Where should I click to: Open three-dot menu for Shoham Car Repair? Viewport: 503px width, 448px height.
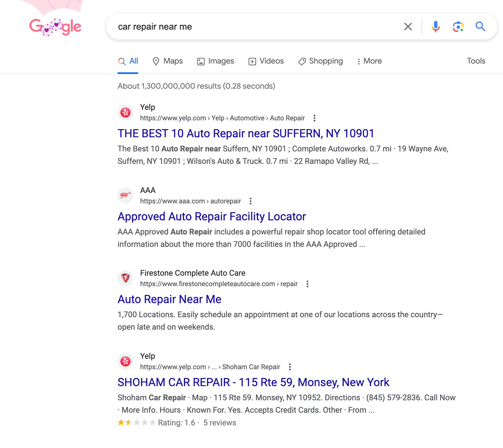(x=290, y=367)
